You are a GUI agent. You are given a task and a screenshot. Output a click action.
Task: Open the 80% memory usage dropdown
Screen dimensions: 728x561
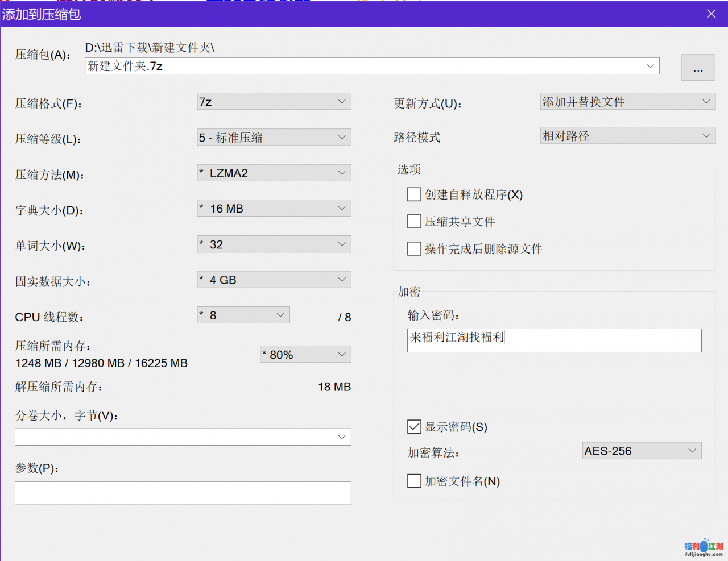point(305,355)
